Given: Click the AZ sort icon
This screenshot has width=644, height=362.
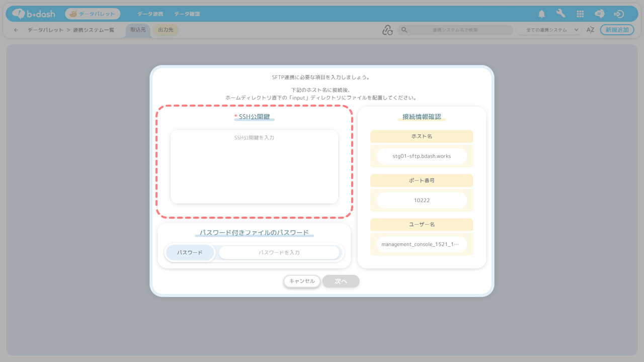Looking at the screenshot, I should click(590, 30).
